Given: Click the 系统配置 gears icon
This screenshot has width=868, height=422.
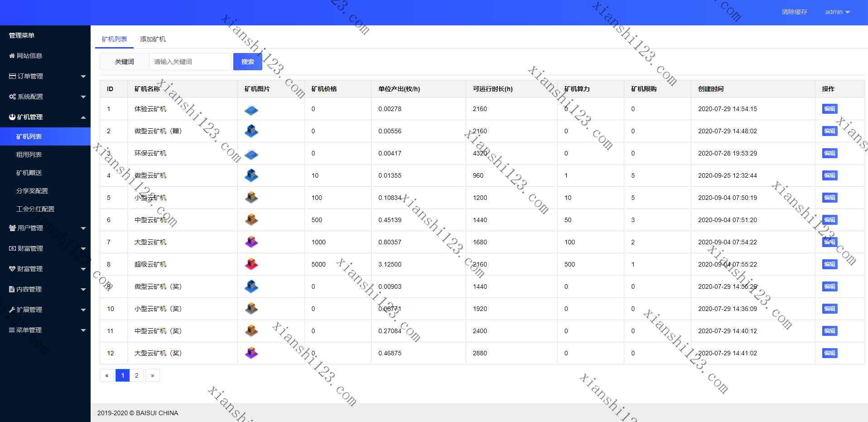Looking at the screenshot, I should pyautogui.click(x=12, y=97).
